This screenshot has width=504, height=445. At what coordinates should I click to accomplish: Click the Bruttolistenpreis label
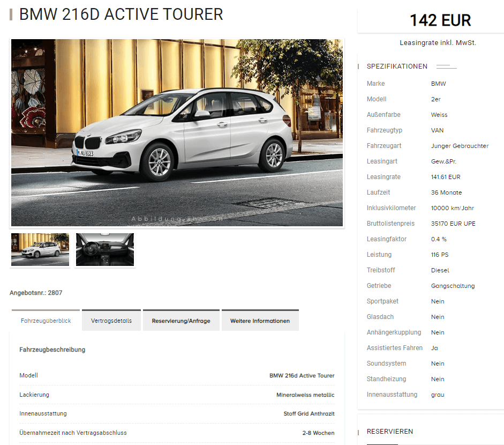pos(390,224)
